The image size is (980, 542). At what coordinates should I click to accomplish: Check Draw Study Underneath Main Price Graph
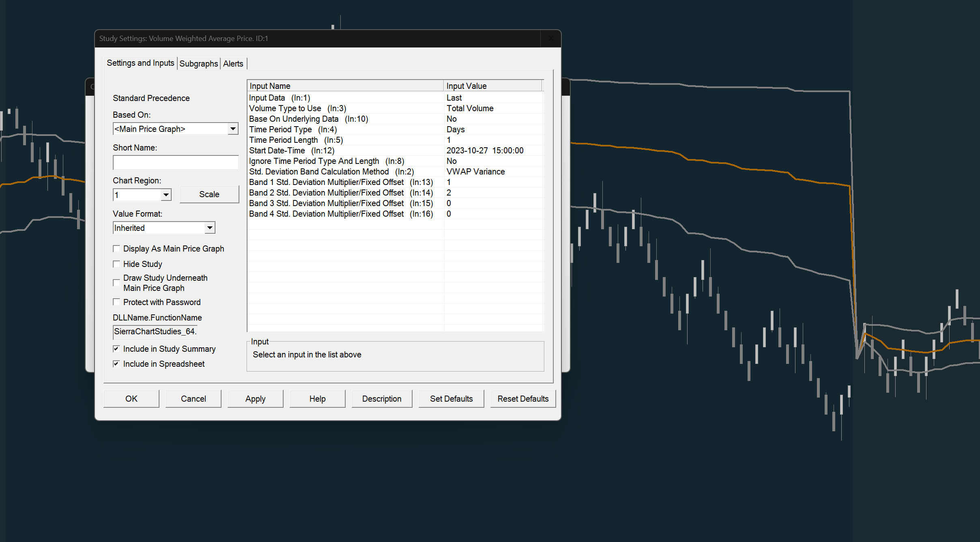[x=116, y=283]
